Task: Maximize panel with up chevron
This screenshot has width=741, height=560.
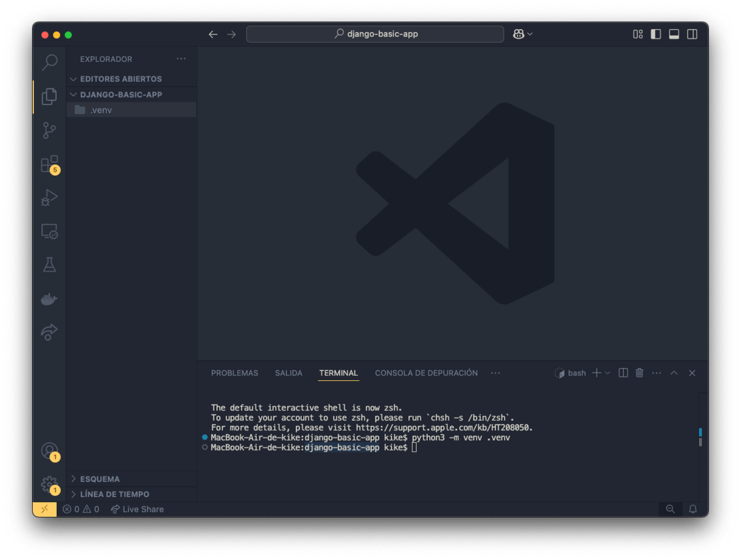Action: coord(674,373)
